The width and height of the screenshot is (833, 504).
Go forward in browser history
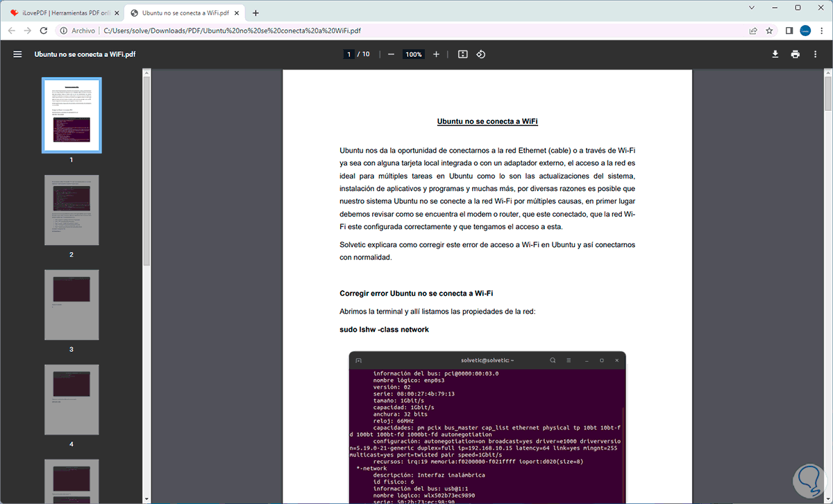28,31
